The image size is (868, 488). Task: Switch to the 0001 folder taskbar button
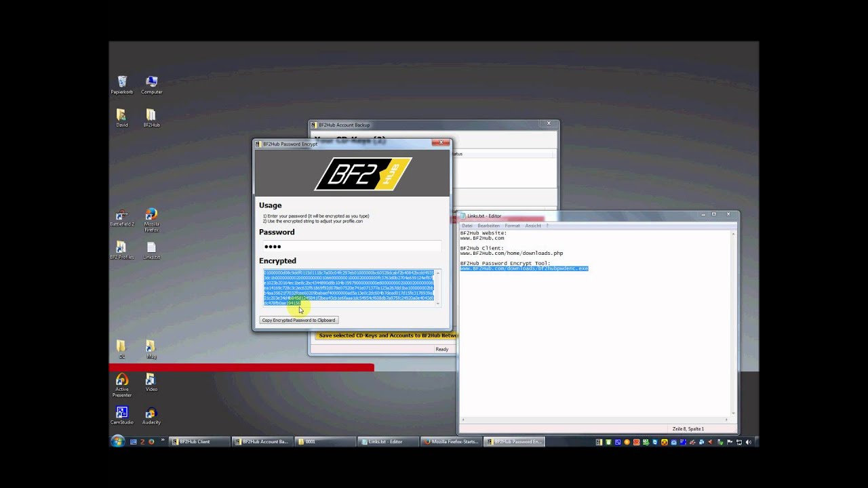tap(324, 441)
